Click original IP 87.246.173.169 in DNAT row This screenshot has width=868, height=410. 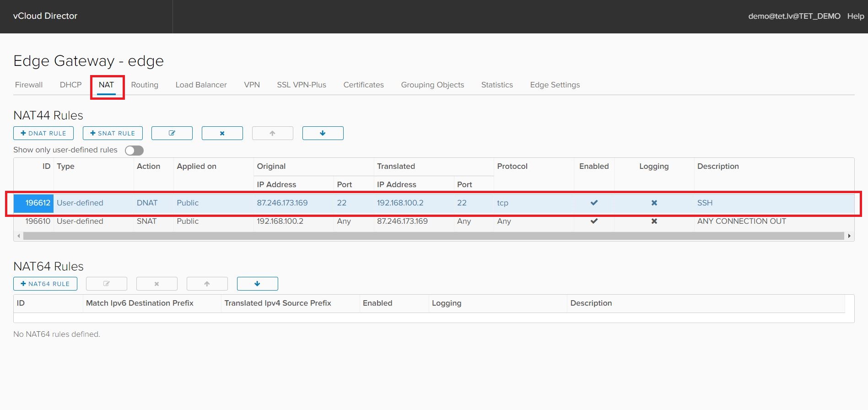pyautogui.click(x=282, y=203)
